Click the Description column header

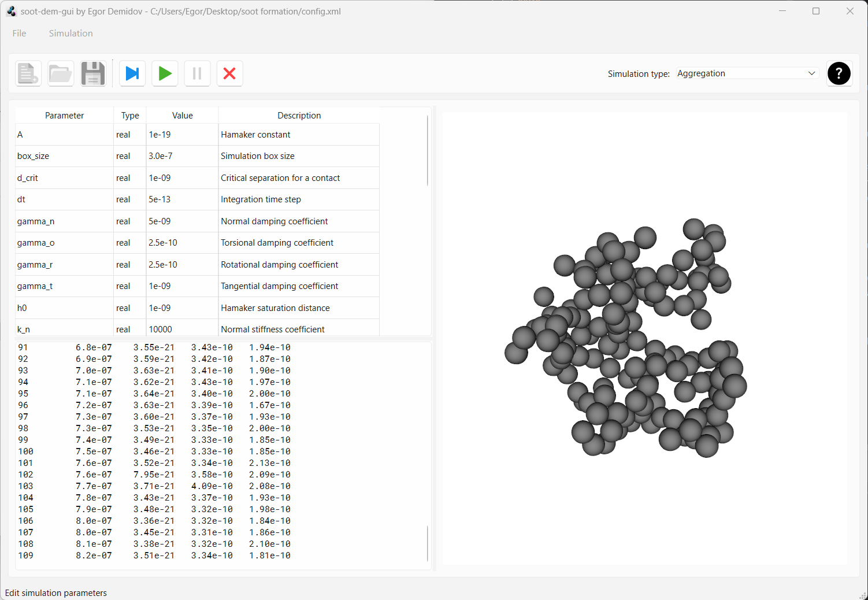coord(299,116)
